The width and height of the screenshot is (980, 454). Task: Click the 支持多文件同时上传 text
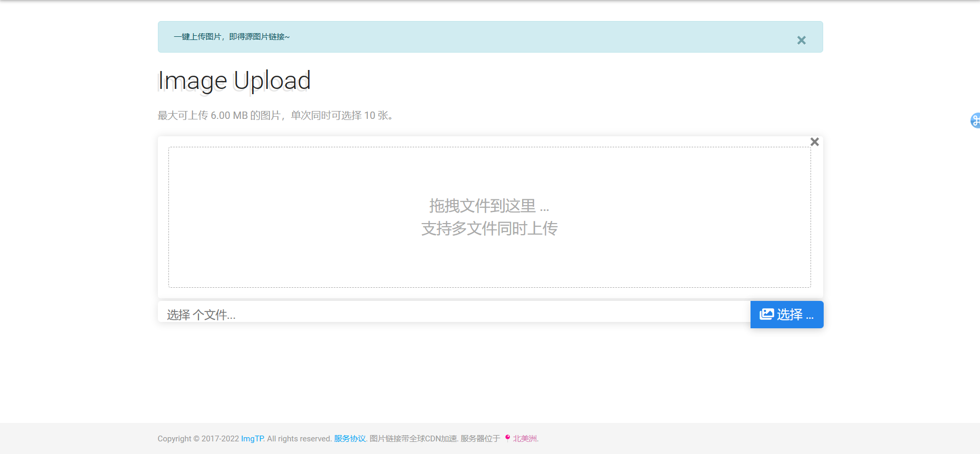(489, 228)
